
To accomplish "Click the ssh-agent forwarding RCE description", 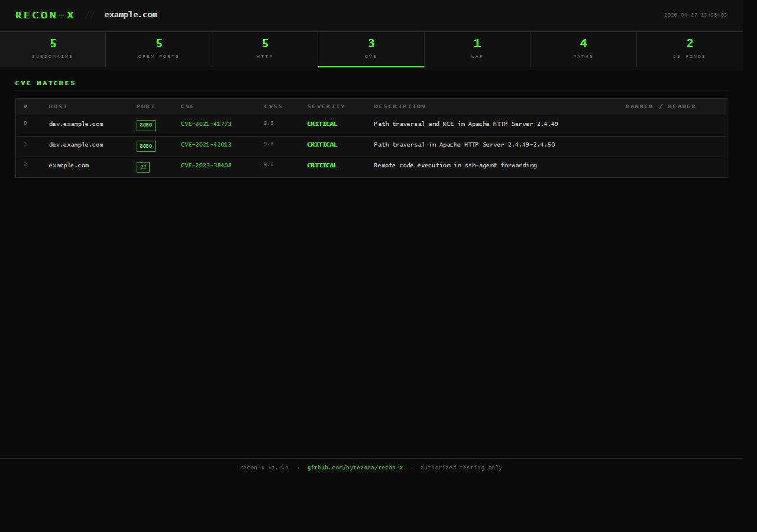I will pos(455,166).
